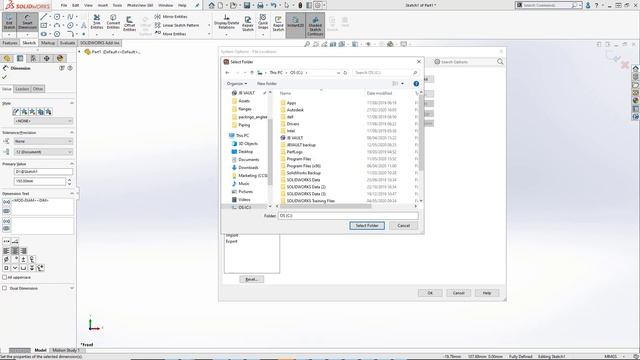This screenshot has width=640, height=360.
Task: Click Mirror Entities in the sketch ribbon
Action: [171, 17]
